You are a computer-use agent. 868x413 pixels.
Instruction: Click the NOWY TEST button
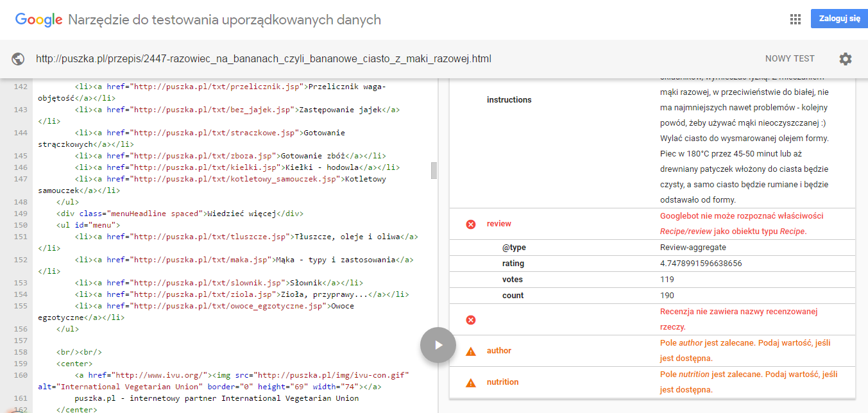790,59
